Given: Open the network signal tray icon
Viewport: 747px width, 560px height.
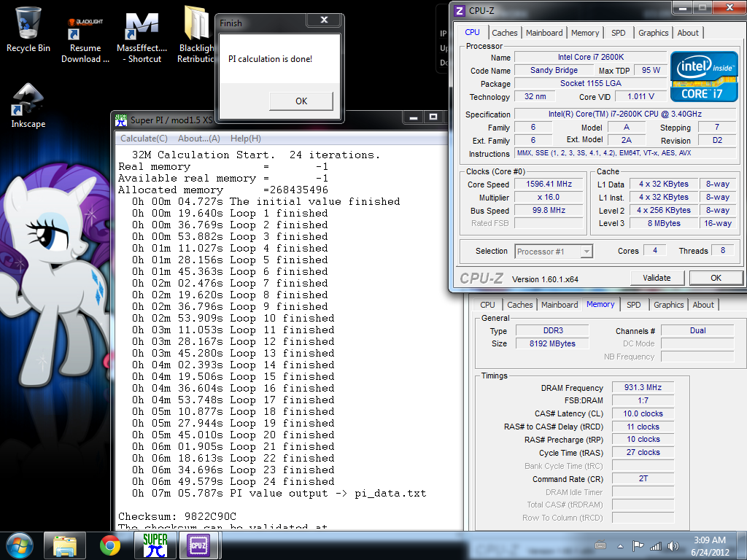Looking at the screenshot, I should click(x=656, y=545).
